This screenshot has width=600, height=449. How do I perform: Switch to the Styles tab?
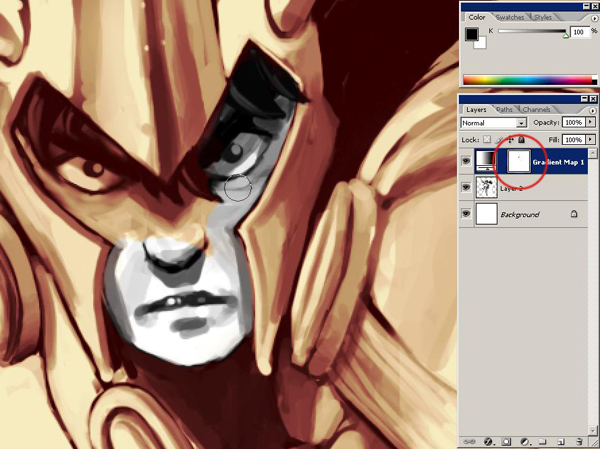coord(543,18)
